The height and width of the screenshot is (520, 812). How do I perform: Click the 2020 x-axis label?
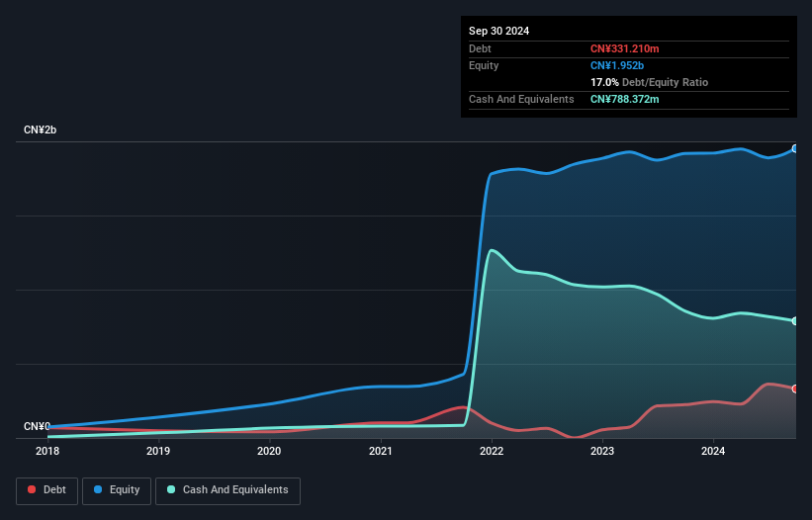[269, 451]
